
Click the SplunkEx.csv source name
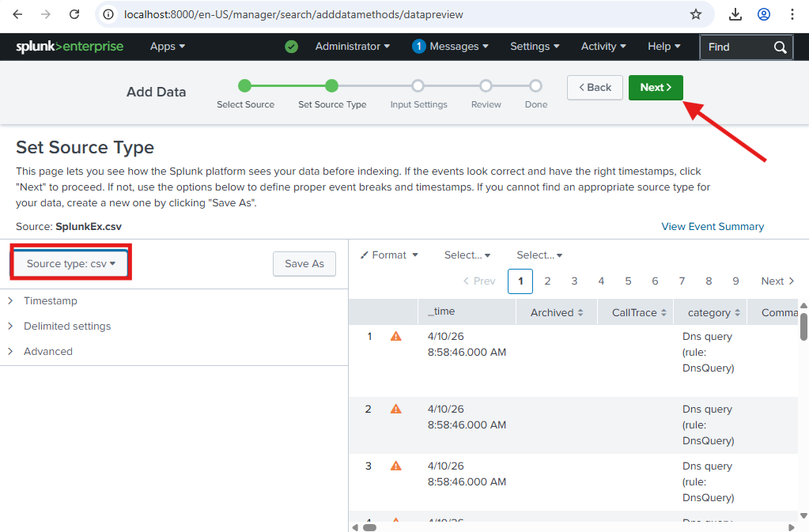89,227
